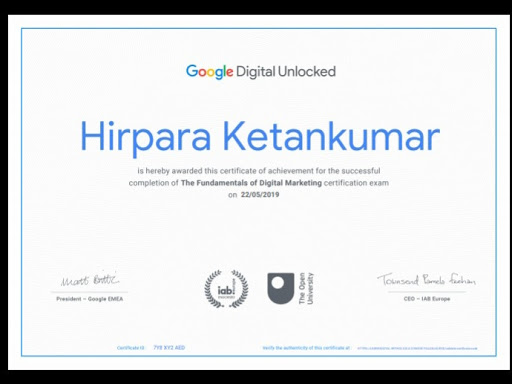
Task: Click The Open University shield logo
Action: pos(281,289)
